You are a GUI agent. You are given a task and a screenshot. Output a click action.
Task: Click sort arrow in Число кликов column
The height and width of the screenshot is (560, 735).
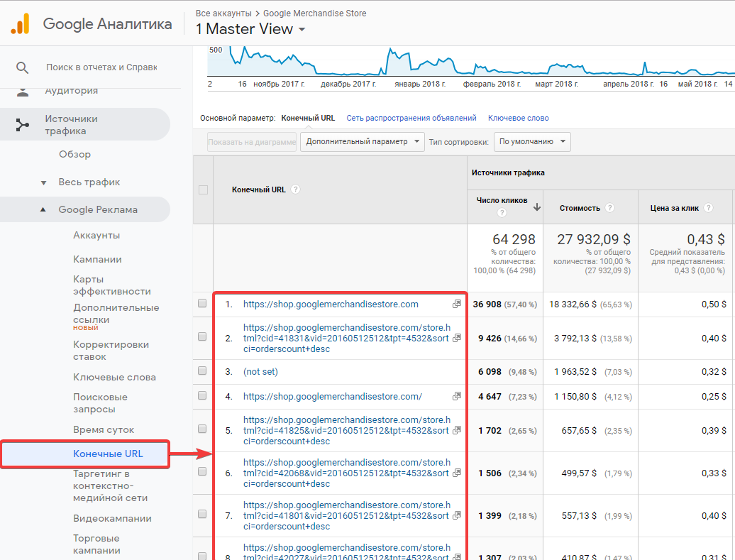[537, 207]
